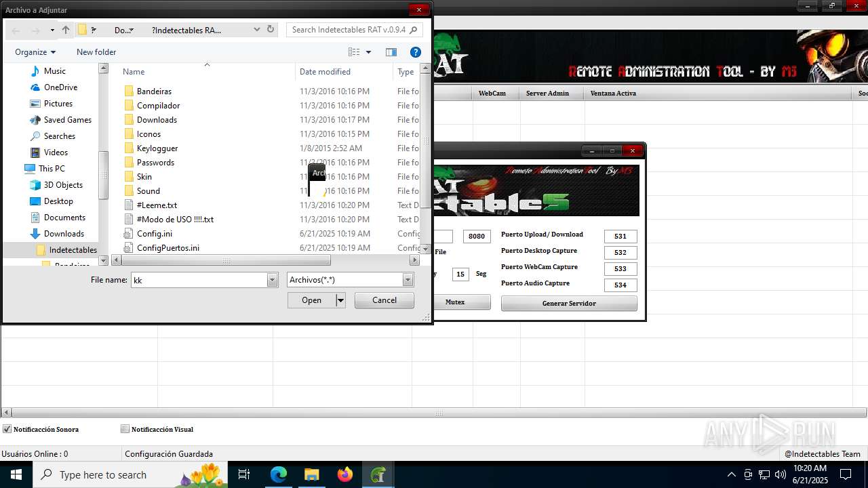The height and width of the screenshot is (488, 868).
Task: Open the Archivos(*.*) file type dropdown
Action: [x=350, y=280]
